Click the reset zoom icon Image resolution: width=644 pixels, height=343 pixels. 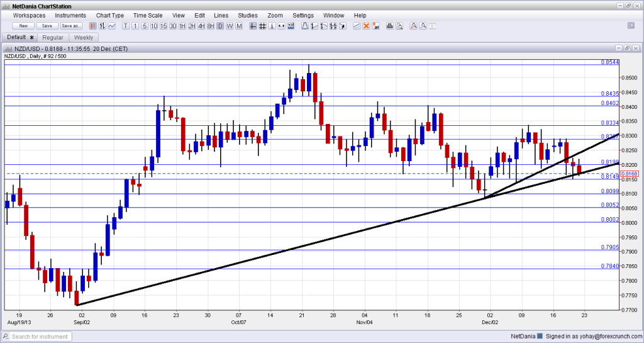click(x=433, y=26)
